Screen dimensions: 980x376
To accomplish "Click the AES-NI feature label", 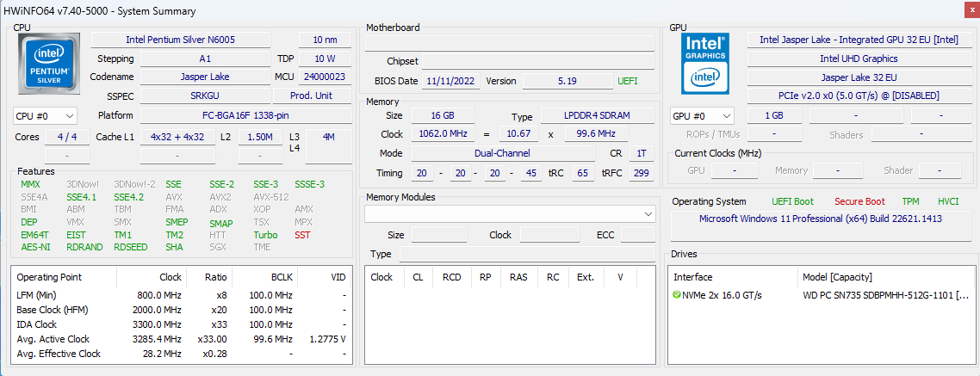I will click(x=35, y=247).
